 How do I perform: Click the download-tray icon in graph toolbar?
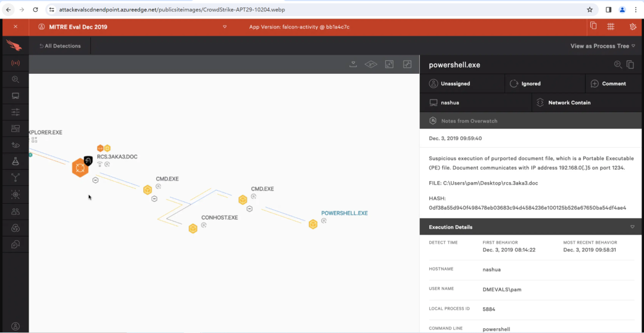[353, 64]
